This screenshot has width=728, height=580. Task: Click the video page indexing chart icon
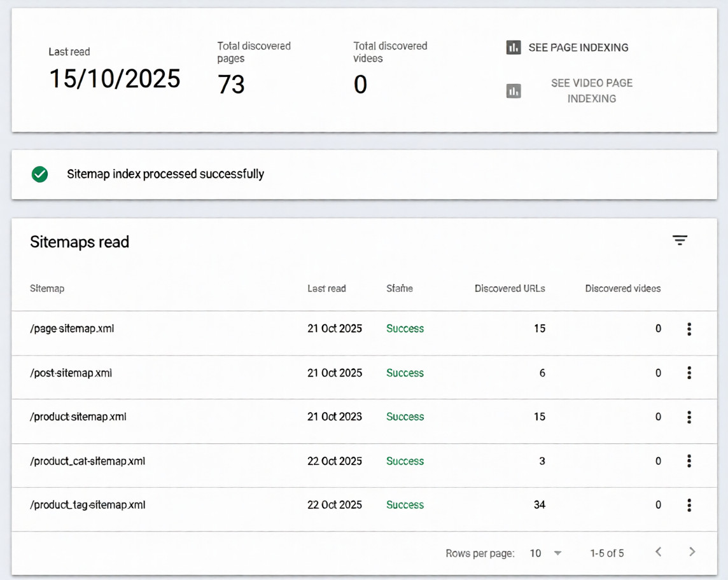pyautogui.click(x=514, y=90)
